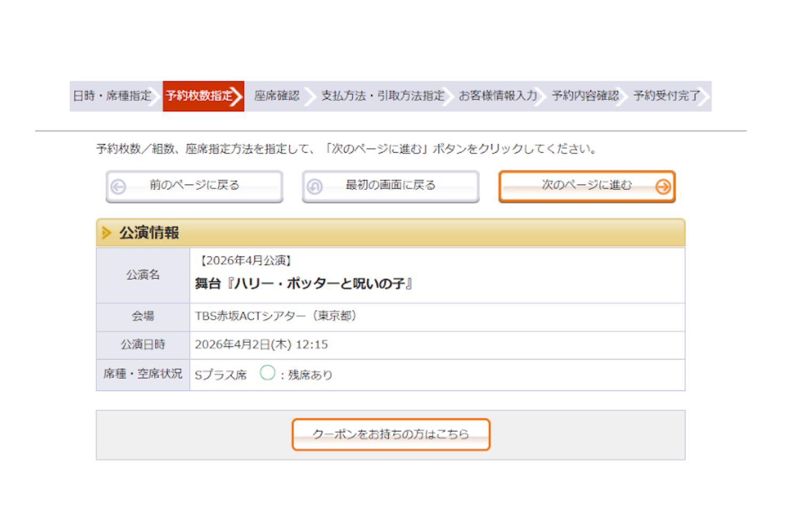This screenshot has width=798, height=532.
Task: Select the highlighted 予約枚数指定 step
Action: coord(200,96)
